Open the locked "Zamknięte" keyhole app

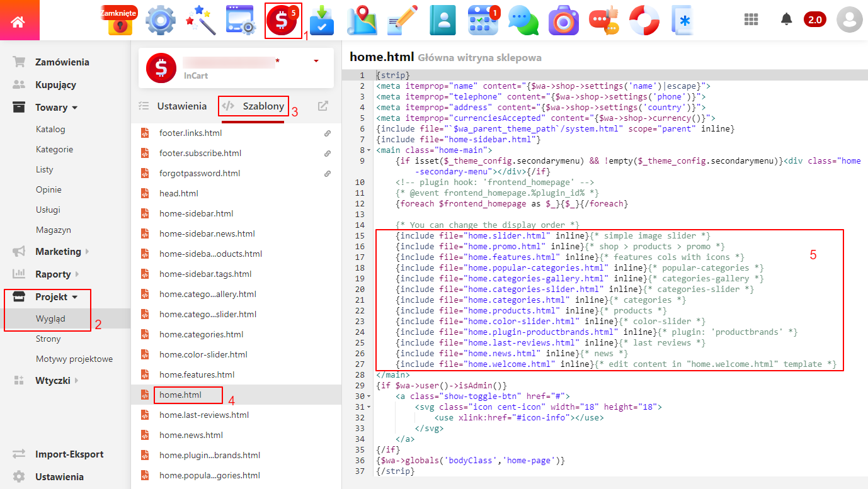119,20
